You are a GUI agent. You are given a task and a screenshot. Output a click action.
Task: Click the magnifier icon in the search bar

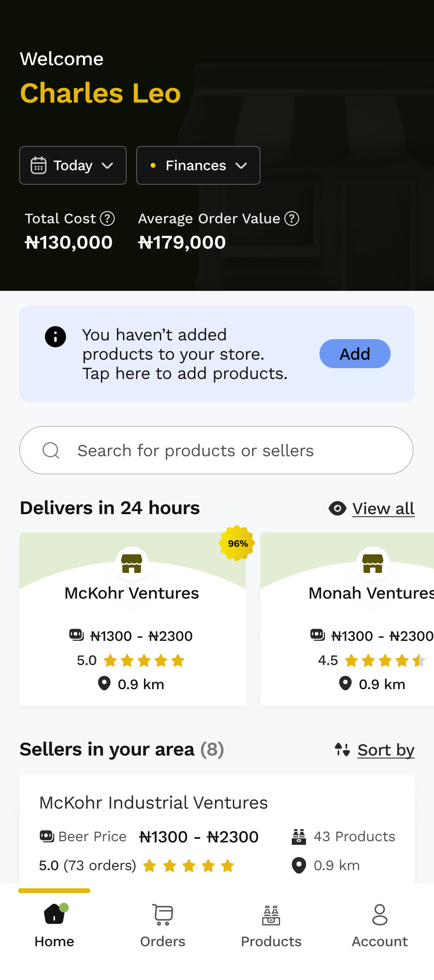click(51, 450)
